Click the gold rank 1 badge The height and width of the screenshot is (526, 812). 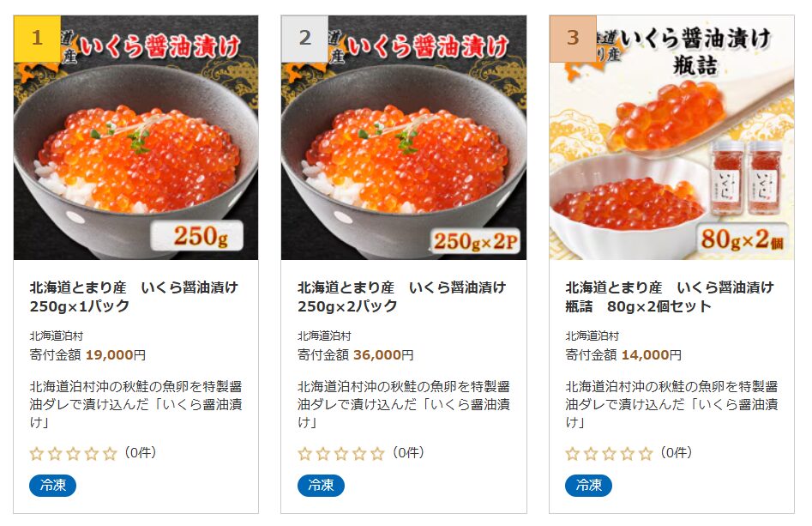pyautogui.click(x=37, y=39)
